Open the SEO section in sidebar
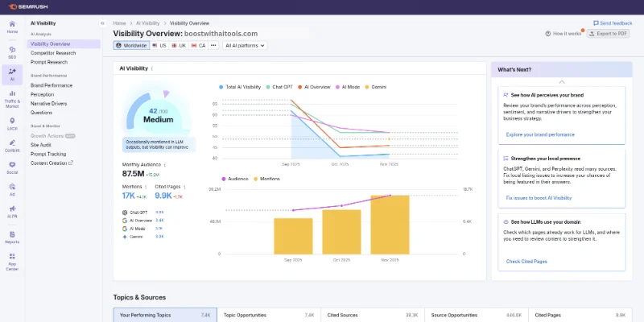 pyautogui.click(x=12, y=52)
